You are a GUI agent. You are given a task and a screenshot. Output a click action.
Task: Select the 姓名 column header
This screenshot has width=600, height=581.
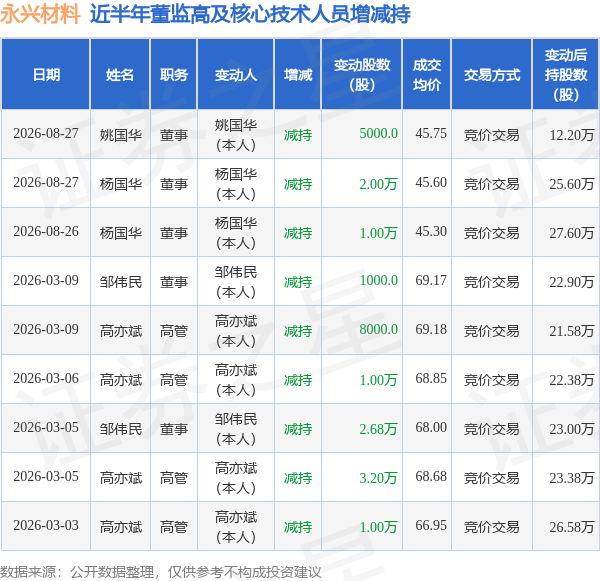point(120,74)
